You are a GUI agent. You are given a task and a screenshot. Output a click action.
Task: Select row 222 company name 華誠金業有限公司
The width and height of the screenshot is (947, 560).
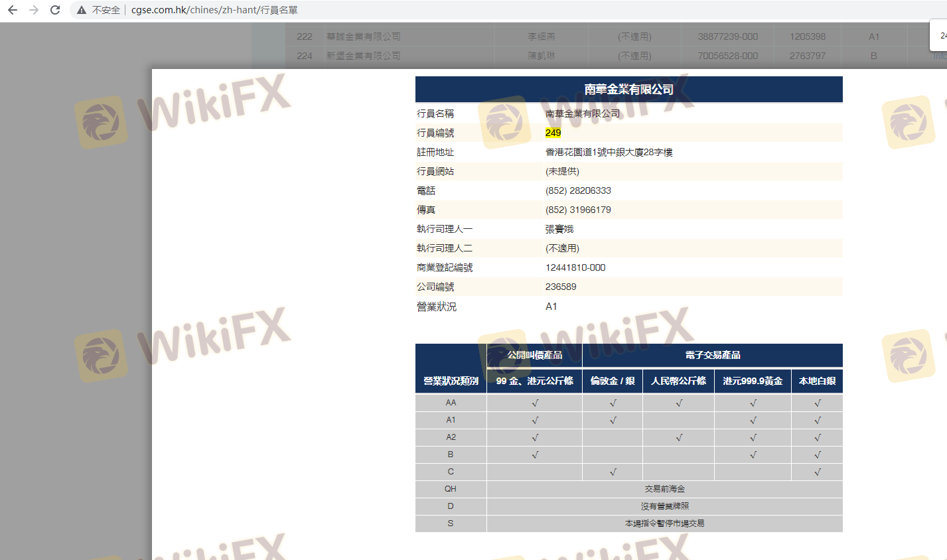(x=363, y=36)
